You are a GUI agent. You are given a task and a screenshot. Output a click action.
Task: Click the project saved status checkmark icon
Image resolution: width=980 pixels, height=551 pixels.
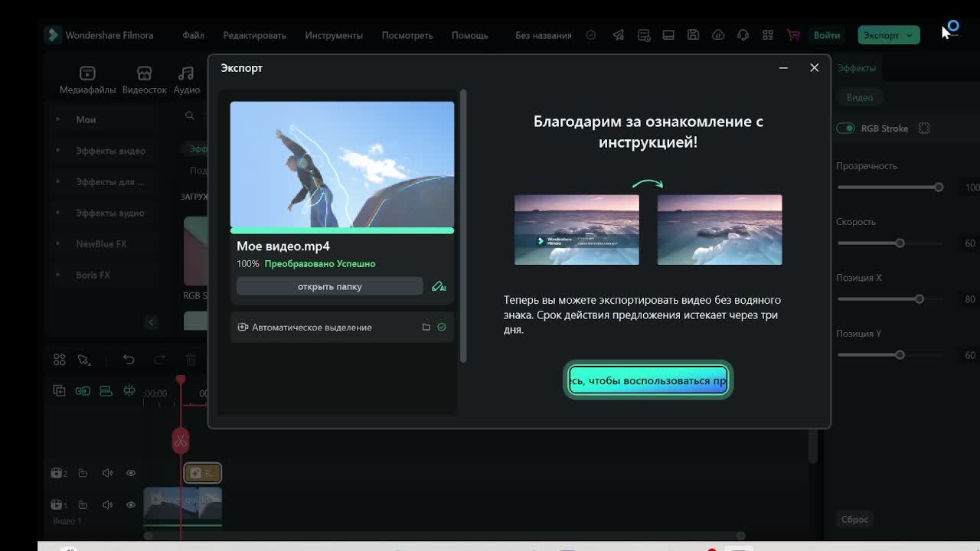pos(591,35)
